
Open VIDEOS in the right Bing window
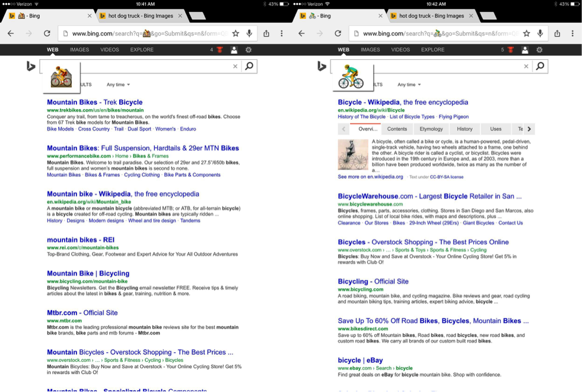(400, 50)
